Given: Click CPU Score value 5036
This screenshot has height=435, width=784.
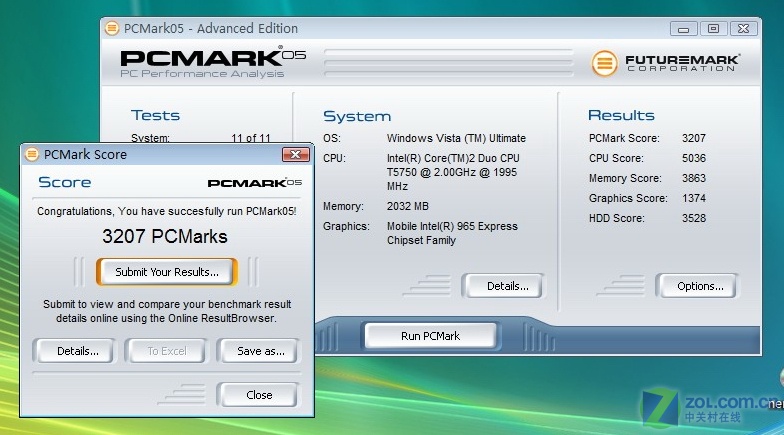Looking at the screenshot, I should (694, 158).
